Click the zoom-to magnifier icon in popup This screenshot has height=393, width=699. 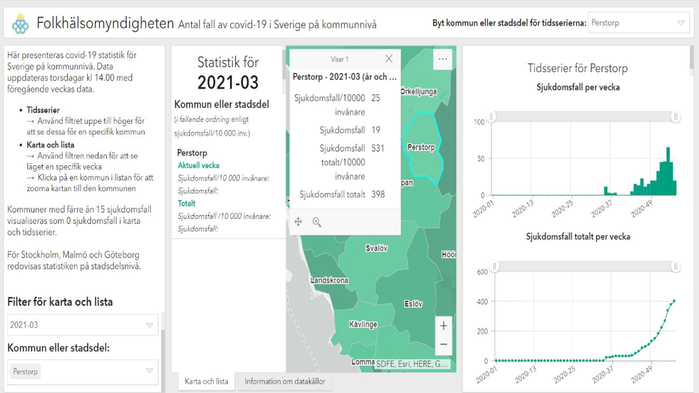pyautogui.click(x=317, y=222)
